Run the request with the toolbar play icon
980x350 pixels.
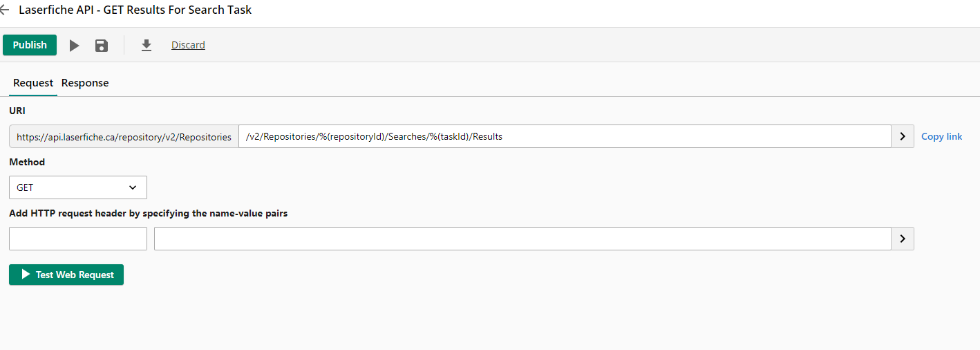tap(74, 46)
